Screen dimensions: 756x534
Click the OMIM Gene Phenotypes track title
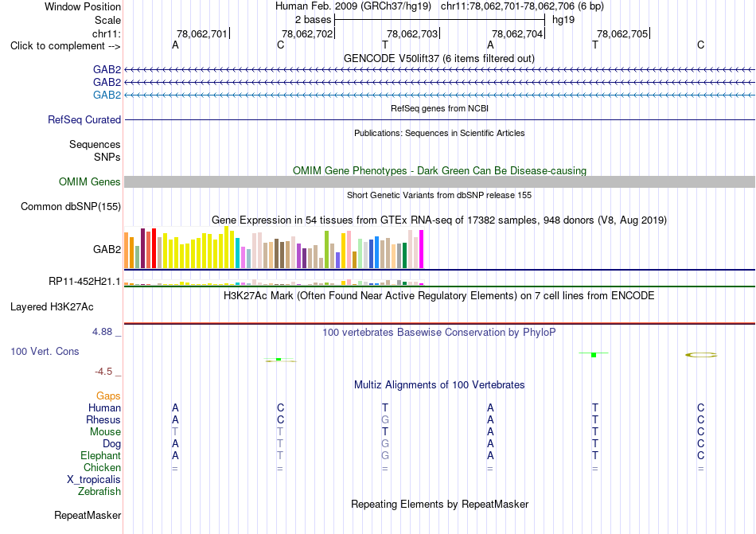(439, 170)
